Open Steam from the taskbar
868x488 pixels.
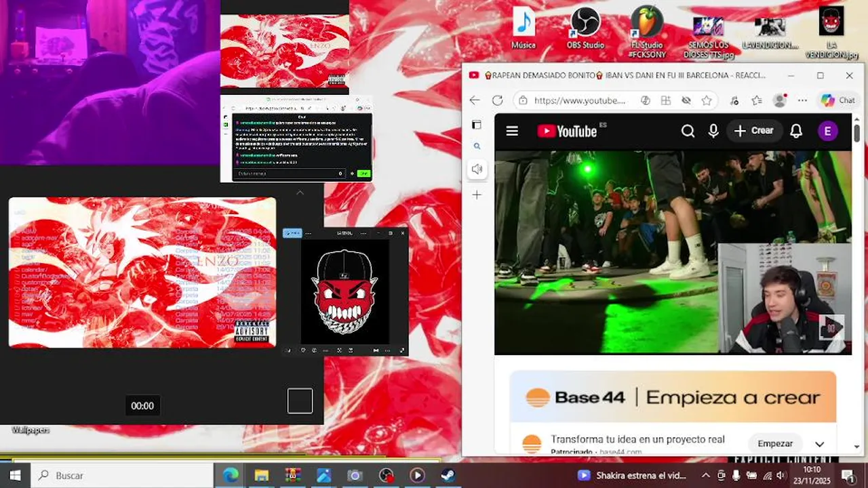(448, 475)
